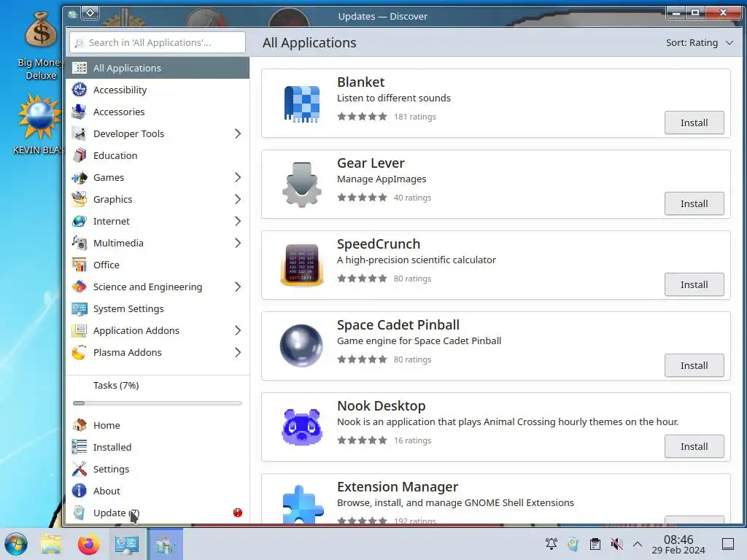Click the Home house icon
This screenshot has height=560, width=747.
79,425
